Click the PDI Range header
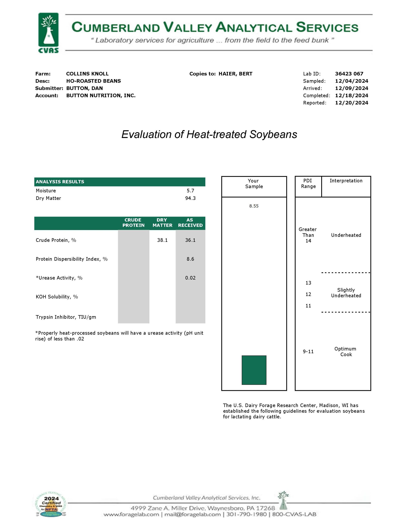The width and height of the screenshot is (411, 532). pos(308,183)
